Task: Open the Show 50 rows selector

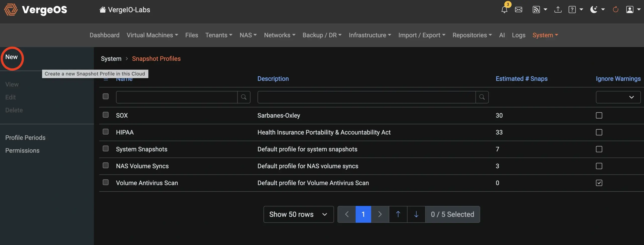Action: coord(298,214)
